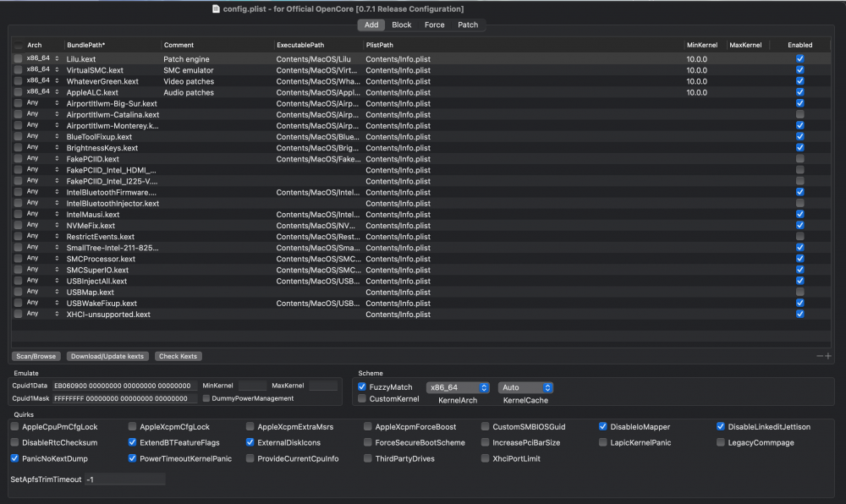Disable the DisableIoMapper quirk
This screenshot has height=504, width=846.
tap(602, 426)
